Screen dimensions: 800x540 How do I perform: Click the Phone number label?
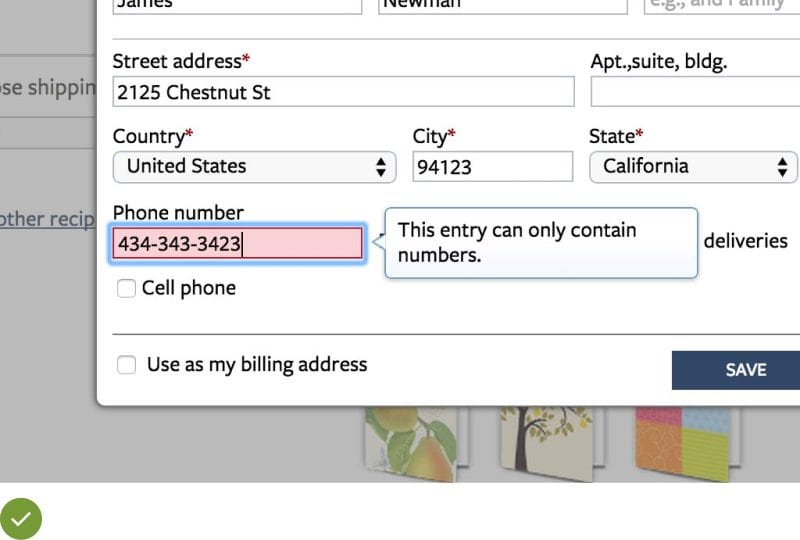pyautogui.click(x=178, y=212)
